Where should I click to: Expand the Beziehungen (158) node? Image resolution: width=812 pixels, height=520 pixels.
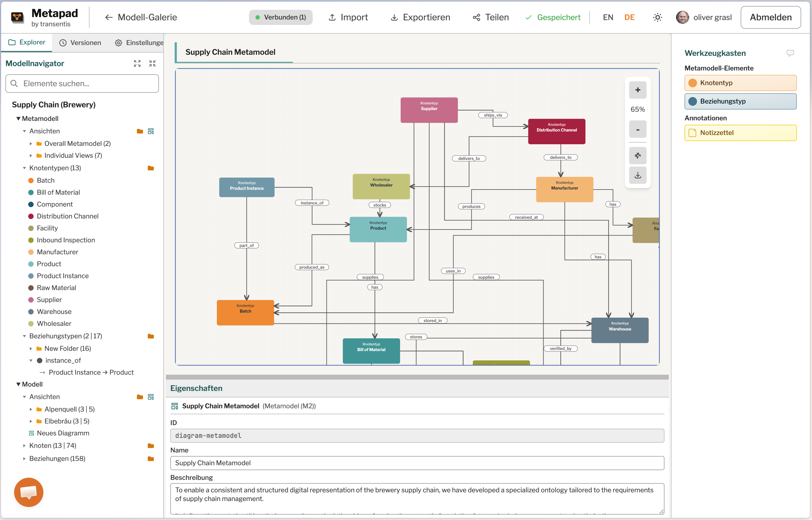[24, 458]
